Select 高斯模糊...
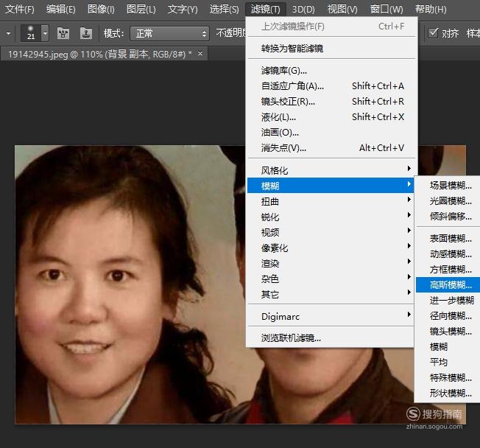Image resolution: width=480 pixels, height=448 pixels. pyautogui.click(x=448, y=285)
